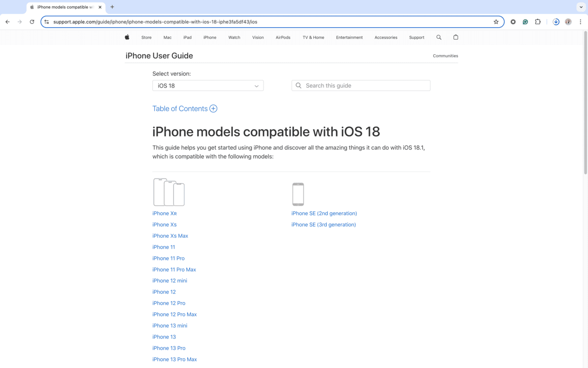Open the Support menu item
This screenshot has height=368, width=588.
coord(416,37)
